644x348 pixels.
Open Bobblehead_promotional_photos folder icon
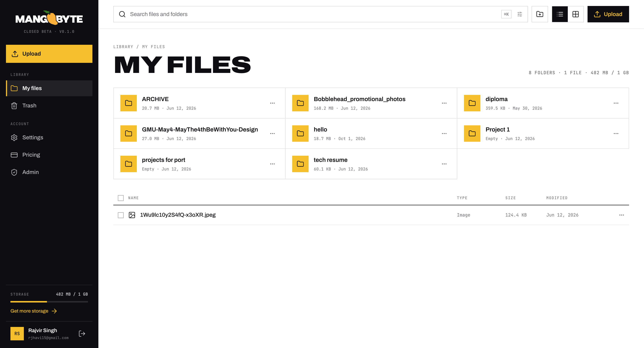tap(300, 103)
